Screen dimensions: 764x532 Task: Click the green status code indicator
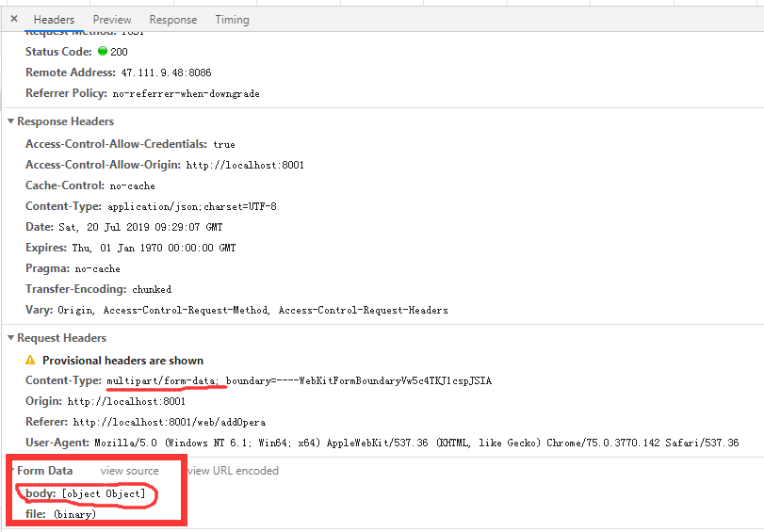pyautogui.click(x=103, y=51)
